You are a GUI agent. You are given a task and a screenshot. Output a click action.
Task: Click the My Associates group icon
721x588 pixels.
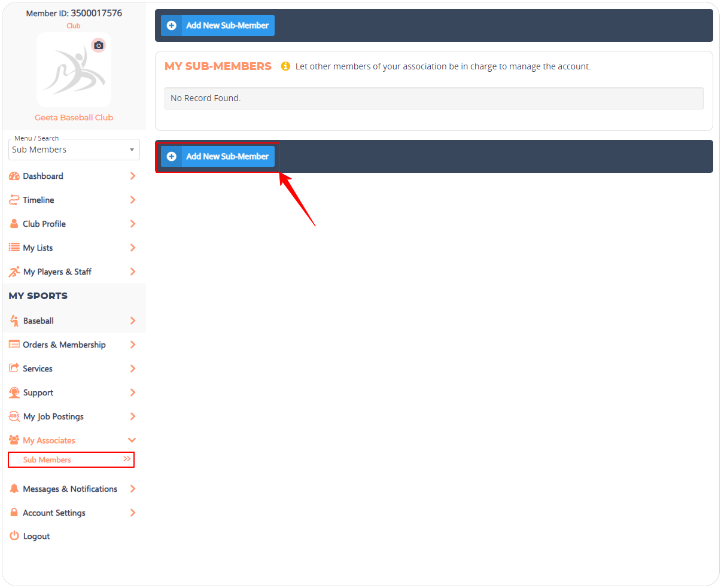tap(14, 440)
